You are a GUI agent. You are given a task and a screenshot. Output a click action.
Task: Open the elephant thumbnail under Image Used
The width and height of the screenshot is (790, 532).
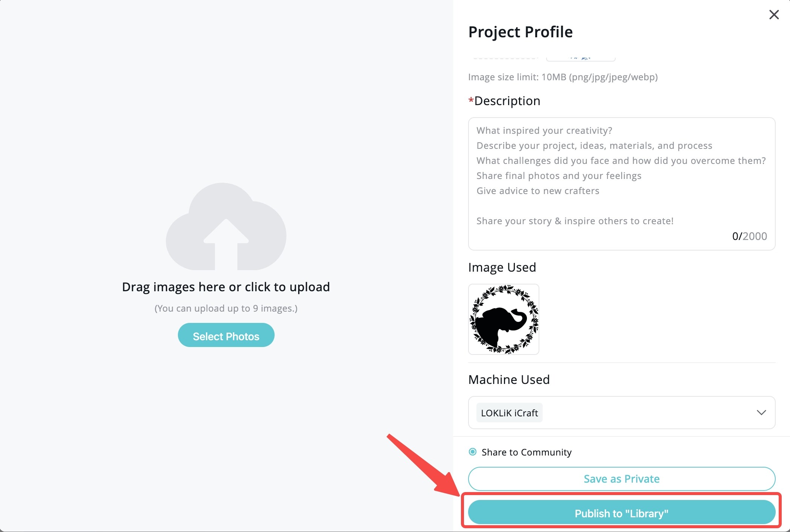pyautogui.click(x=504, y=319)
